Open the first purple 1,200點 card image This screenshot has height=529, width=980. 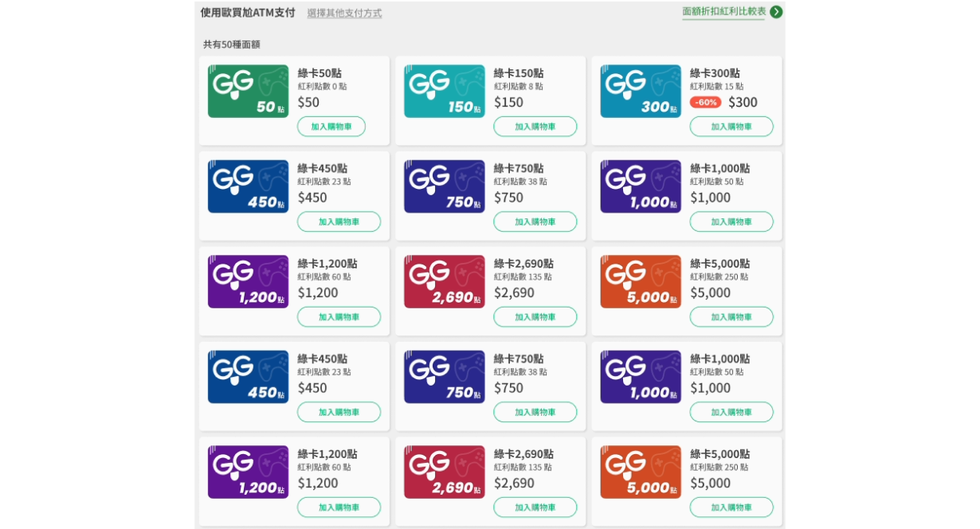[x=248, y=282]
